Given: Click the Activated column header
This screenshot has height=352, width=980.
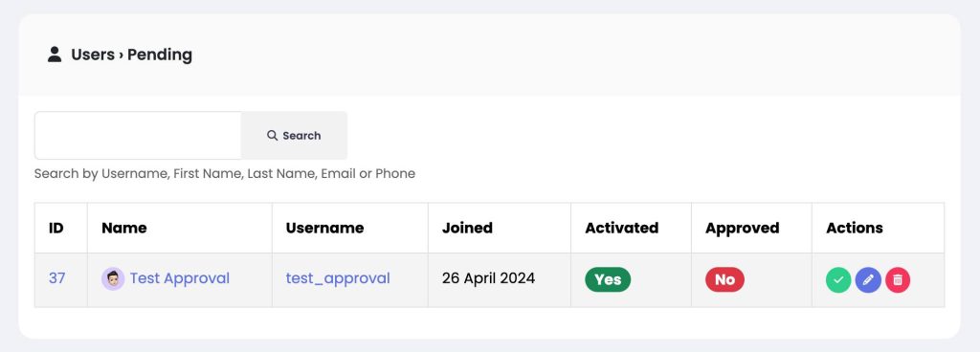Looking at the screenshot, I should coord(622,228).
